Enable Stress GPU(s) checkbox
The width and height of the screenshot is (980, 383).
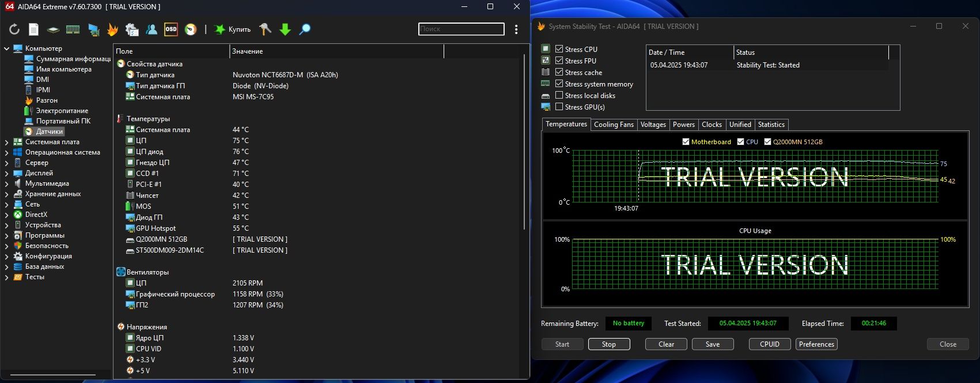point(559,107)
